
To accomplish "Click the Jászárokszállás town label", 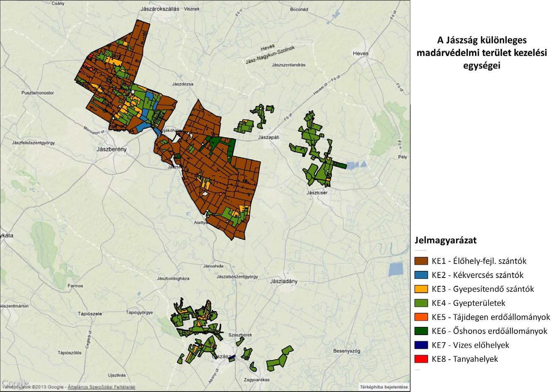I will click(x=160, y=8).
